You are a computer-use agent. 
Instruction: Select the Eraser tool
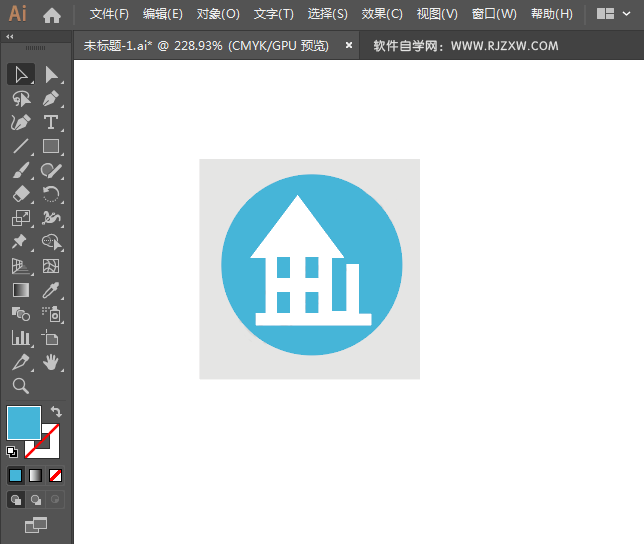pos(21,194)
